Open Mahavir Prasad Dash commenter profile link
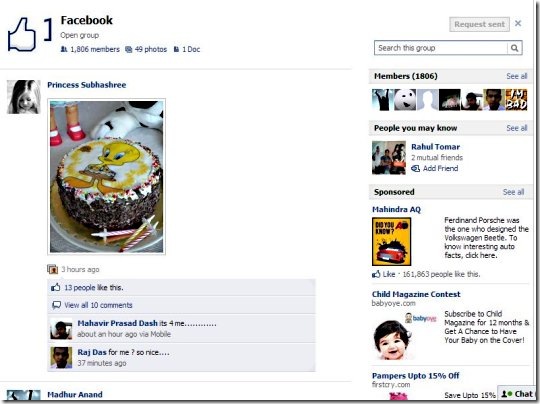 pos(117,323)
